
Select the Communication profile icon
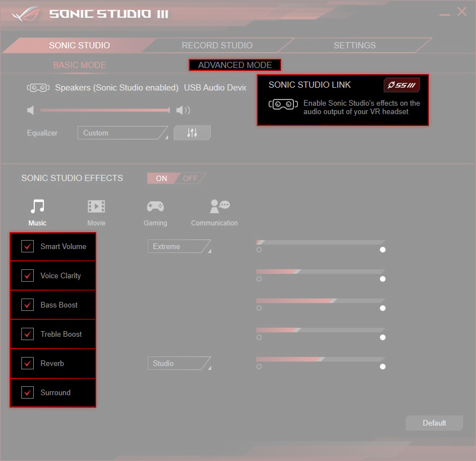click(x=219, y=207)
